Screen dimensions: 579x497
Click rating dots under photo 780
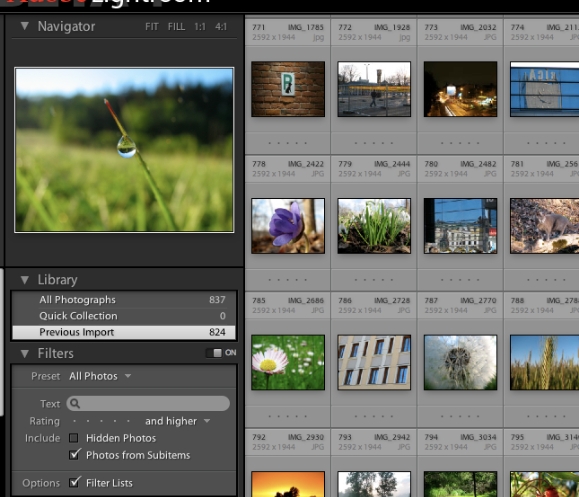tap(460, 280)
